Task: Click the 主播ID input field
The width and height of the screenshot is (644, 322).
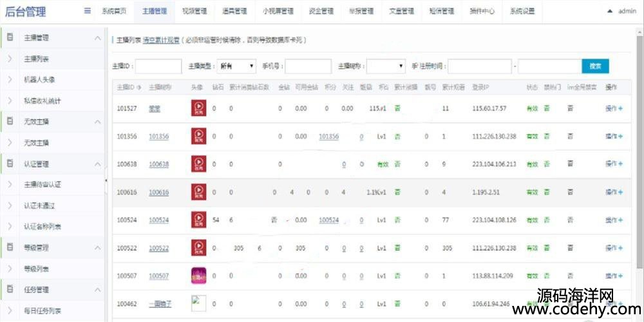Action: pyautogui.click(x=158, y=66)
